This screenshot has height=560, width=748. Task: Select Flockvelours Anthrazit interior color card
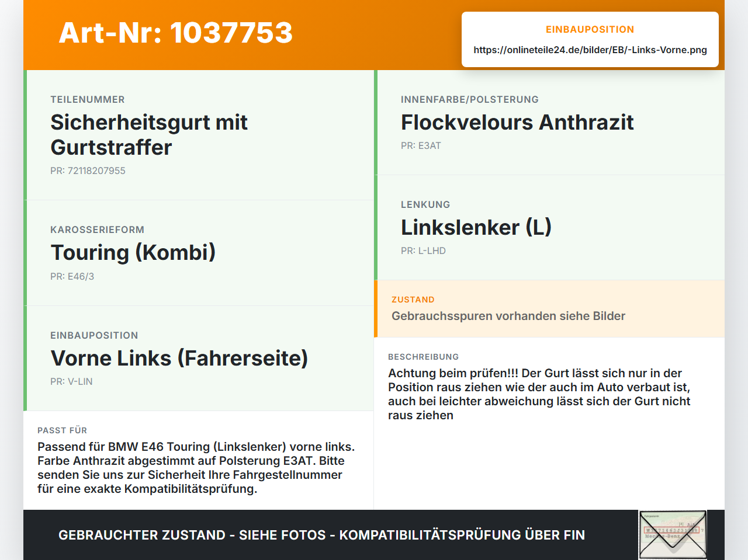[549, 123]
